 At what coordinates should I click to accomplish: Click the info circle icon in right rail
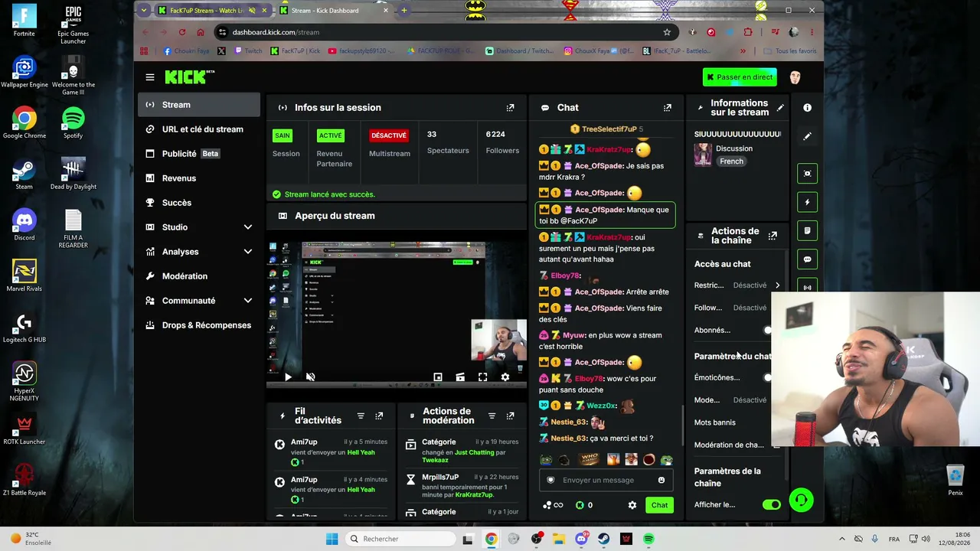pos(807,108)
